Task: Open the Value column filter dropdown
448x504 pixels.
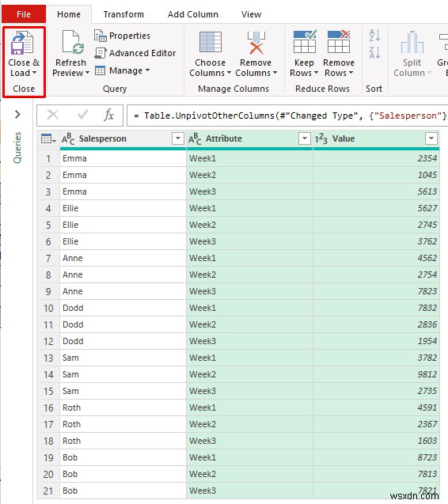Action: click(x=431, y=138)
